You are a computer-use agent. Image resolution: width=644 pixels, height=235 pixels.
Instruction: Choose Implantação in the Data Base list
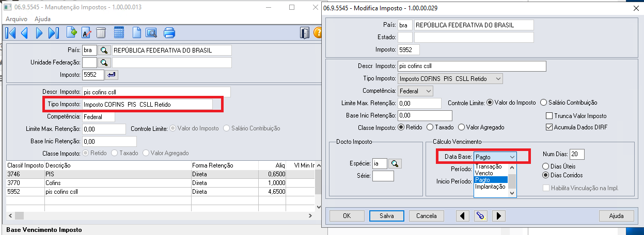click(x=491, y=187)
